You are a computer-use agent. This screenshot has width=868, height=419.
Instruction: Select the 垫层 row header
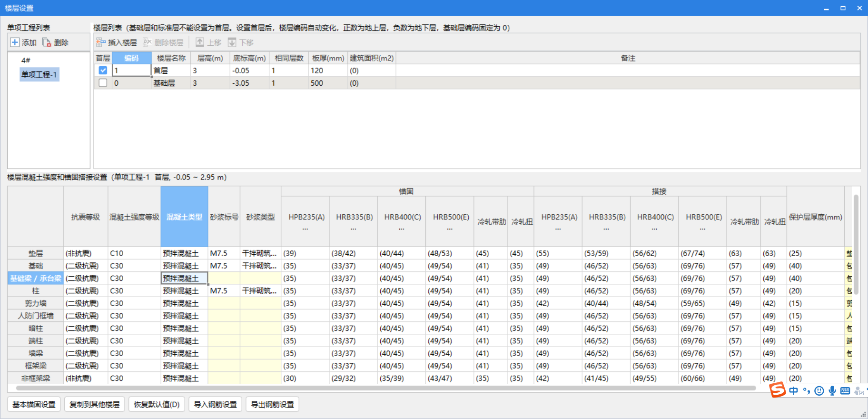[x=36, y=253]
